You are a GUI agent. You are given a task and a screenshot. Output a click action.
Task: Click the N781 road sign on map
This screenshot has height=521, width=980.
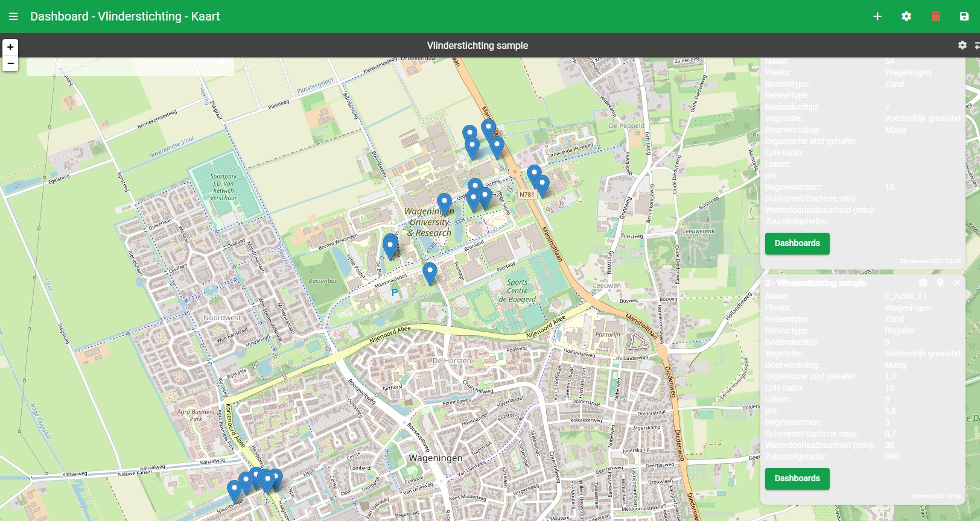click(x=527, y=194)
